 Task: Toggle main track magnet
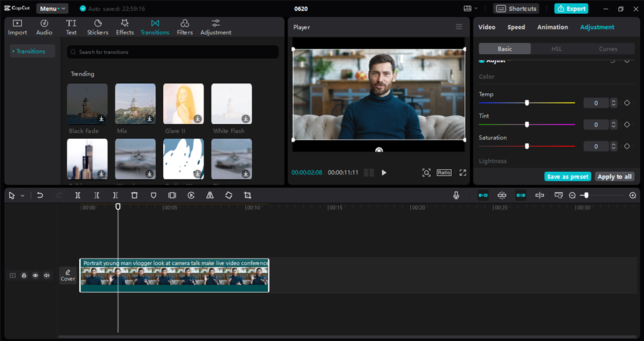[x=483, y=196]
